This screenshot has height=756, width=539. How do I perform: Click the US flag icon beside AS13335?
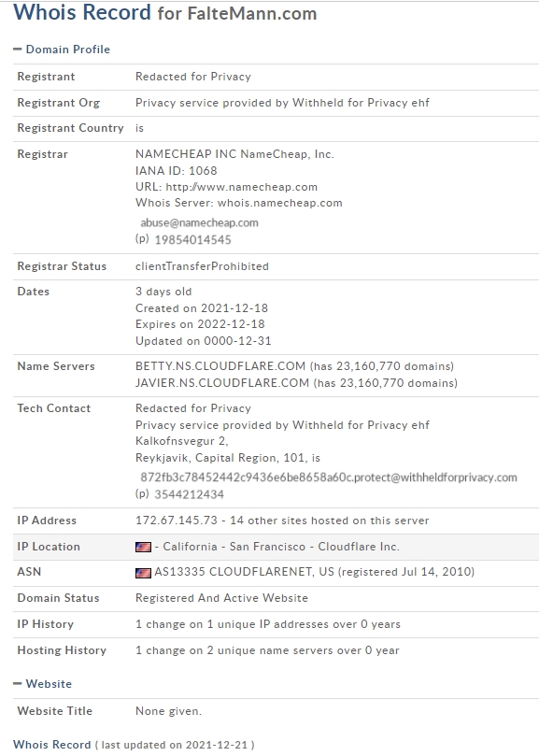(143, 573)
